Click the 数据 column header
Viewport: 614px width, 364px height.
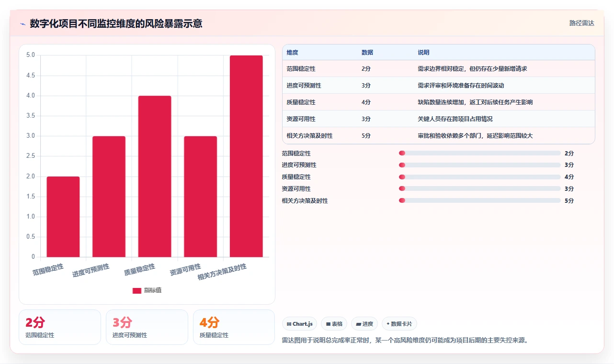(367, 53)
